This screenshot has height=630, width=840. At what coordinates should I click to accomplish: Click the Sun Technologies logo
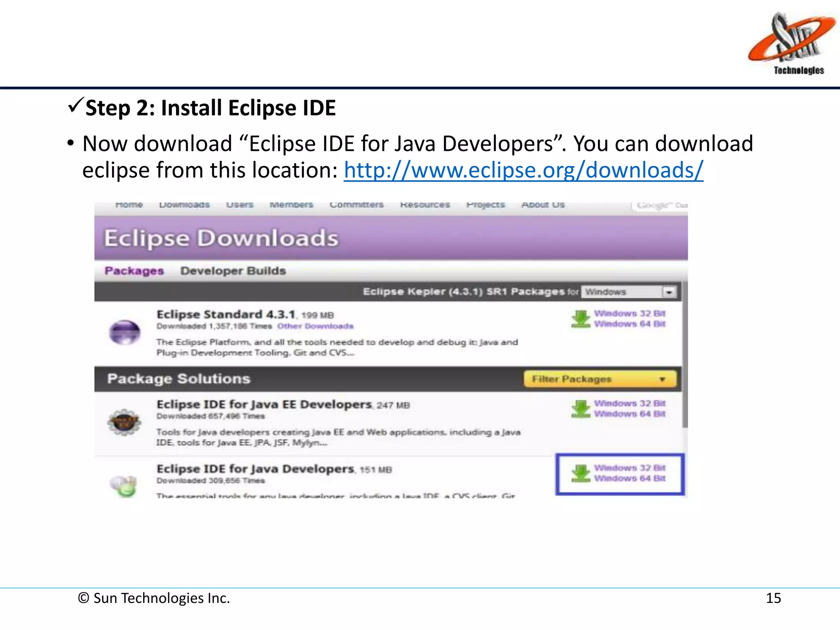click(x=791, y=43)
